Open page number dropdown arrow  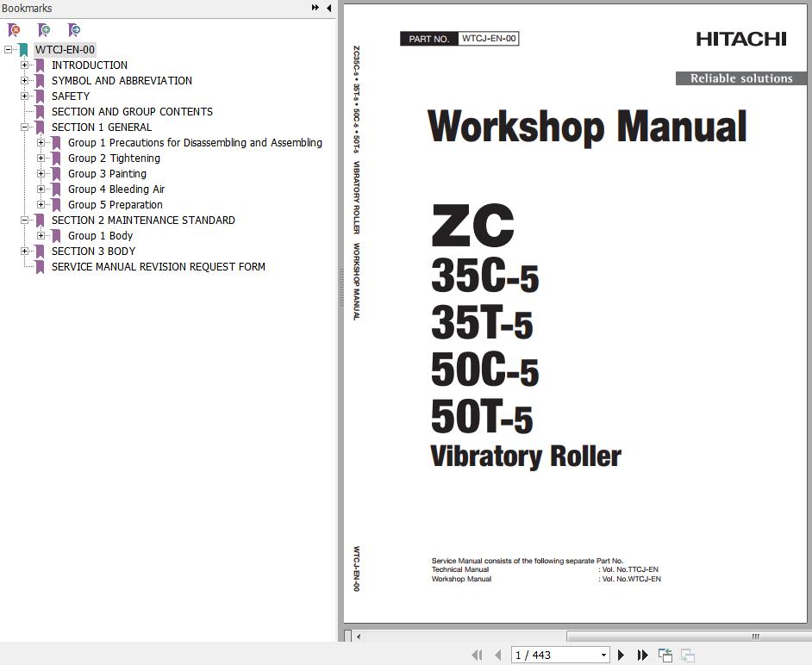coord(603,656)
